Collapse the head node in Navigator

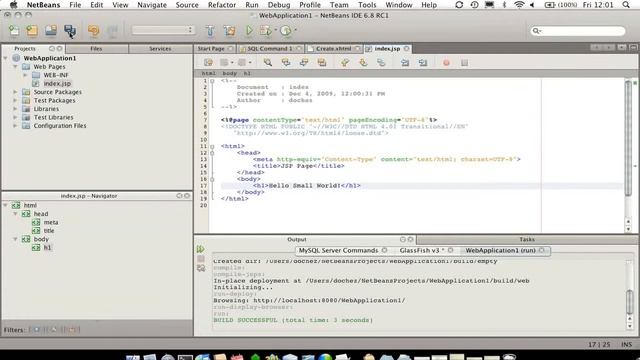click(x=15, y=214)
